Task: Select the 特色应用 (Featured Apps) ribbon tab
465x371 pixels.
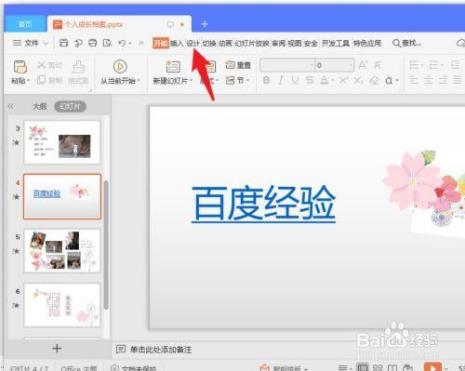Action: 367,43
